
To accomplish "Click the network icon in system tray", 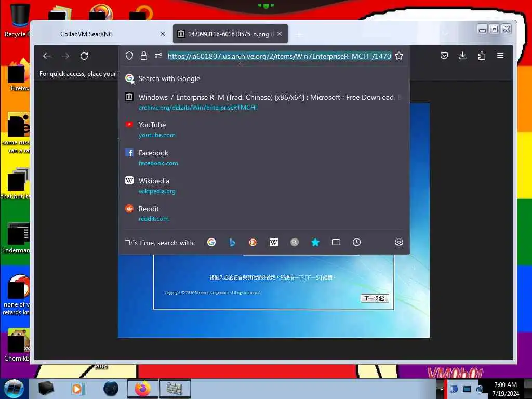I will click(467, 389).
